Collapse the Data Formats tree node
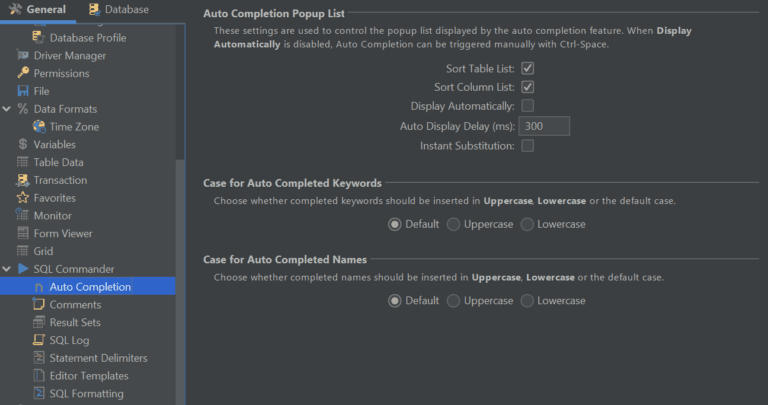Screen dimensions: 768x405 (x=7, y=109)
